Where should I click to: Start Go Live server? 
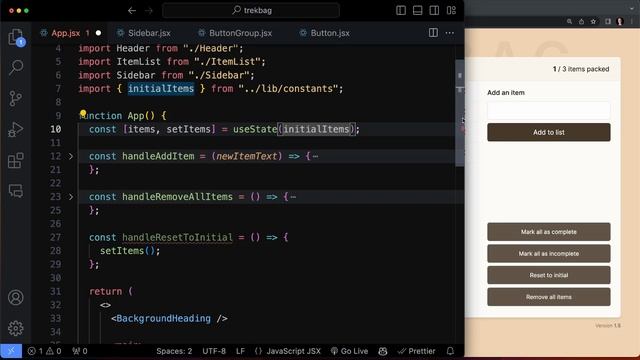[349, 351]
